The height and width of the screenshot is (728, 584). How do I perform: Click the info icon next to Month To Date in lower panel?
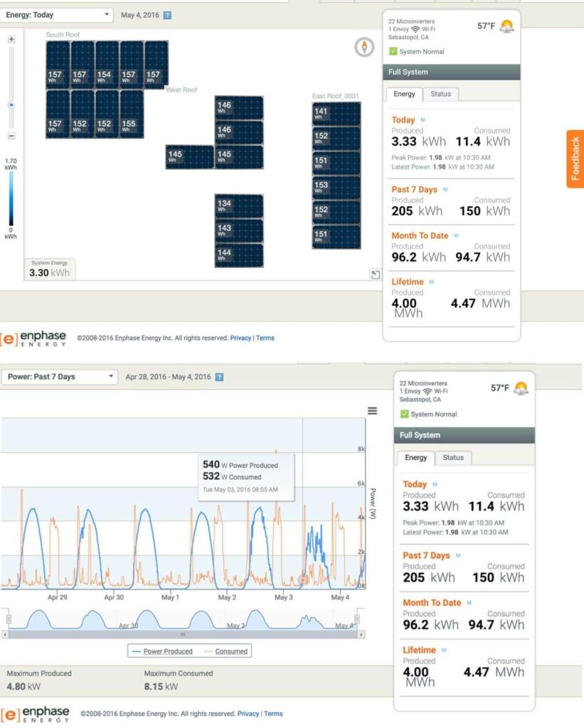click(469, 603)
